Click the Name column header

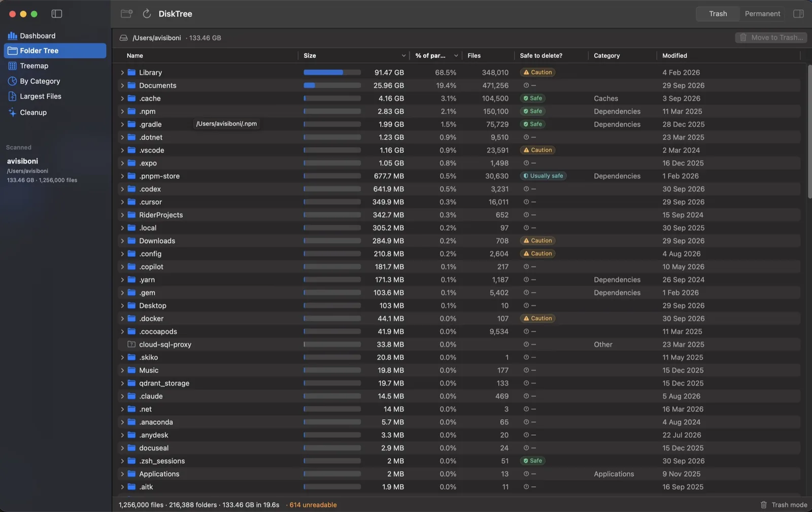tap(134, 55)
